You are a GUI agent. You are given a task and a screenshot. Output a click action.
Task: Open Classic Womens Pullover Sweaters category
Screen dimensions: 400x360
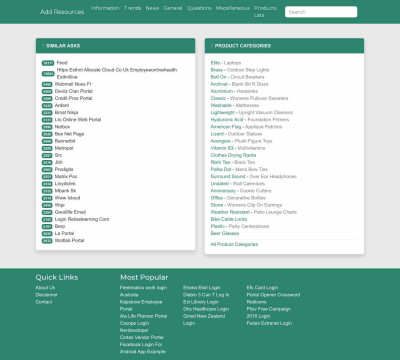(249, 98)
